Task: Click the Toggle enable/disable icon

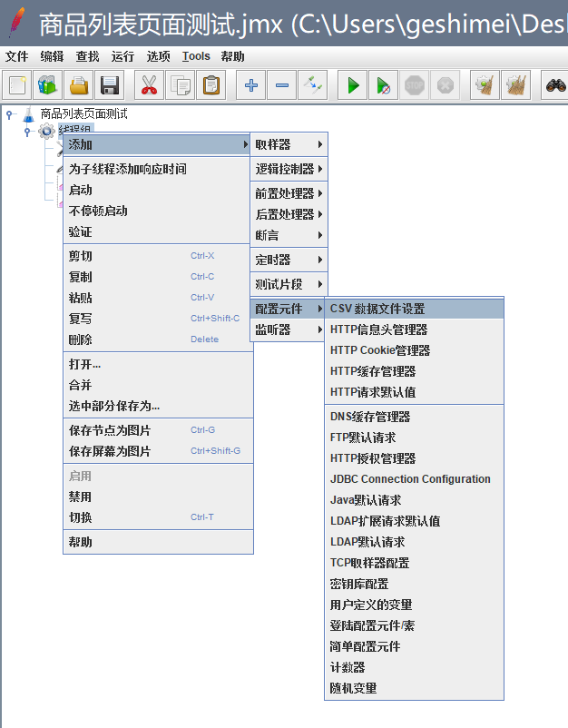Action: (x=313, y=85)
